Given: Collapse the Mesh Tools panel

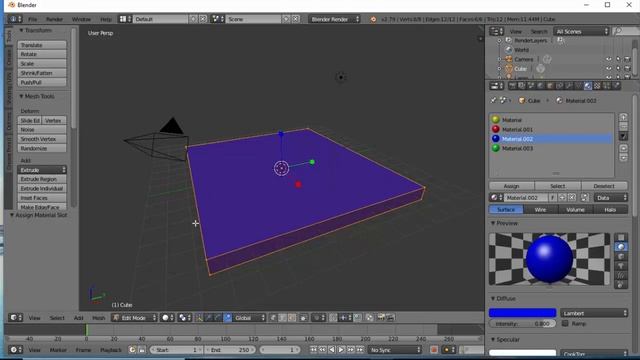Looking at the screenshot, I should pyautogui.click(x=37, y=96).
